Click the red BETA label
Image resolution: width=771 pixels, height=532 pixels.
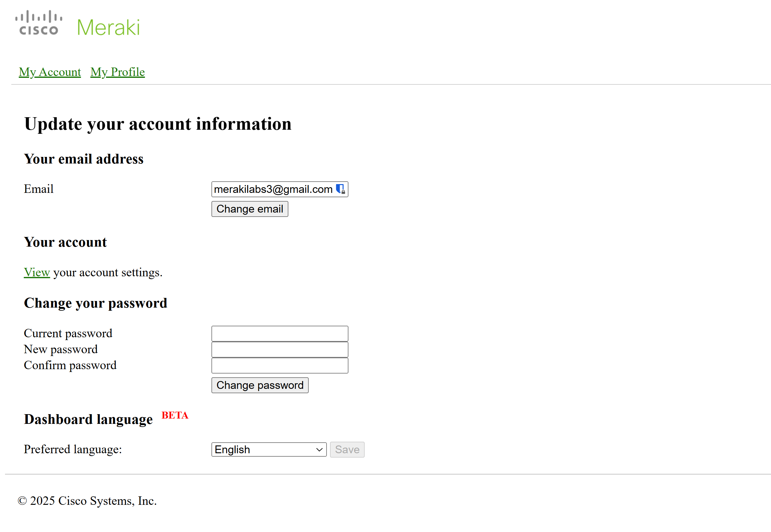tap(175, 415)
